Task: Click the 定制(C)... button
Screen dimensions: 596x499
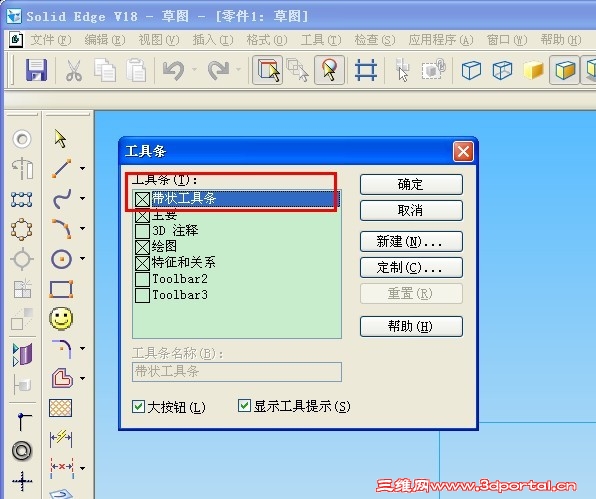Action: click(411, 268)
